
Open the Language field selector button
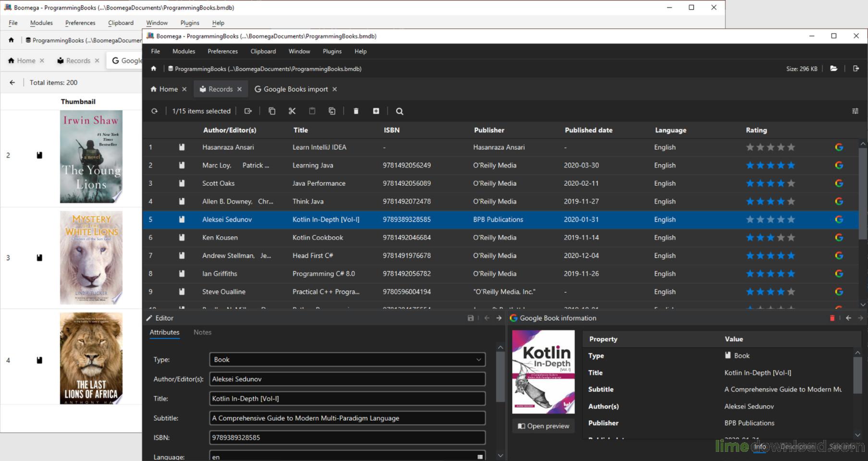[x=480, y=457]
